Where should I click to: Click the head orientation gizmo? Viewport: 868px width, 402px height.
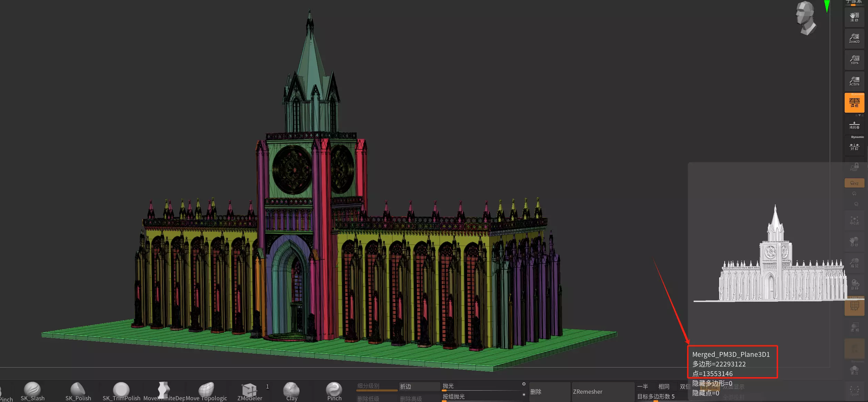coord(806,18)
